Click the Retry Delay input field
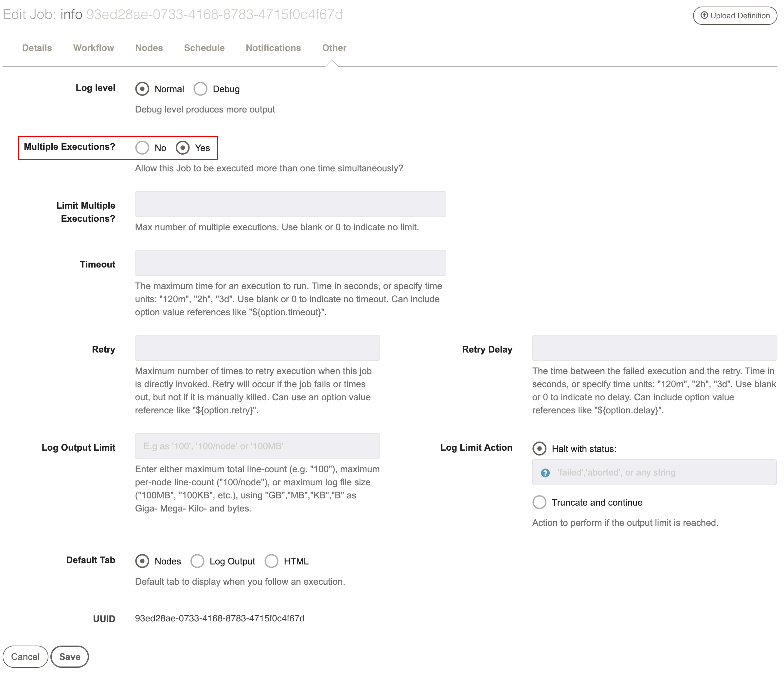 [654, 348]
